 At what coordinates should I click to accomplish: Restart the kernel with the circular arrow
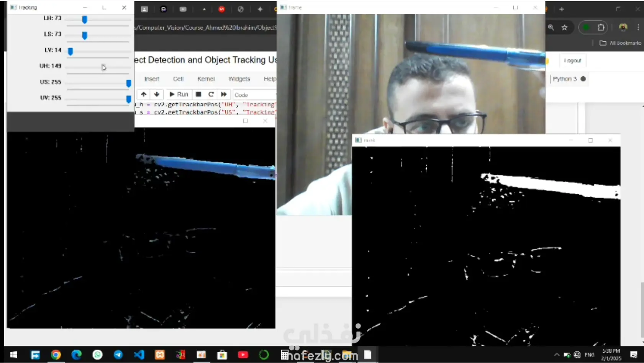[211, 94]
